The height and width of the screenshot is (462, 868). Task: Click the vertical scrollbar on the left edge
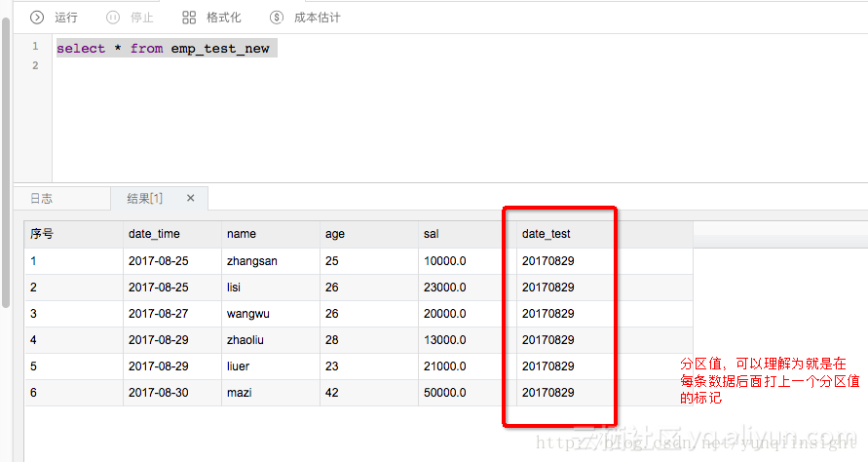coord(6,163)
